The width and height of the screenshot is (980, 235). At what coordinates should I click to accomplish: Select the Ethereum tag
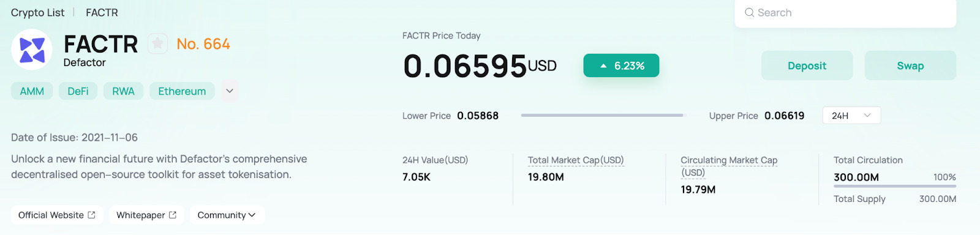[x=182, y=91]
